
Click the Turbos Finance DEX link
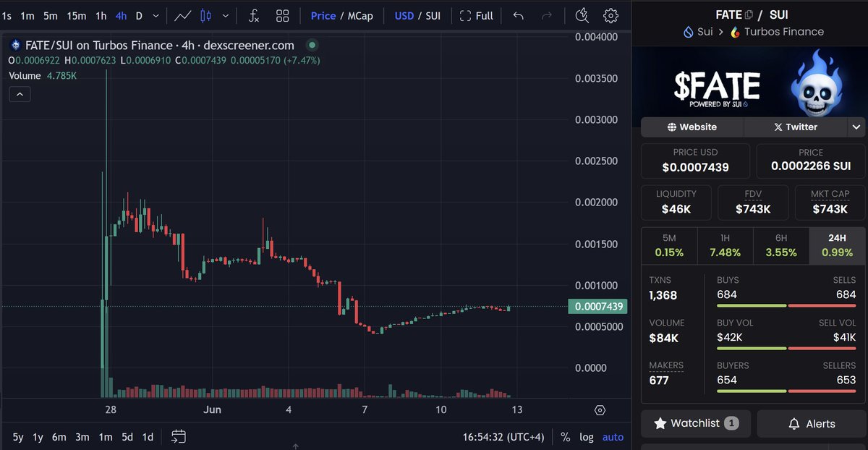pyautogui.click(x=777, y=32)
